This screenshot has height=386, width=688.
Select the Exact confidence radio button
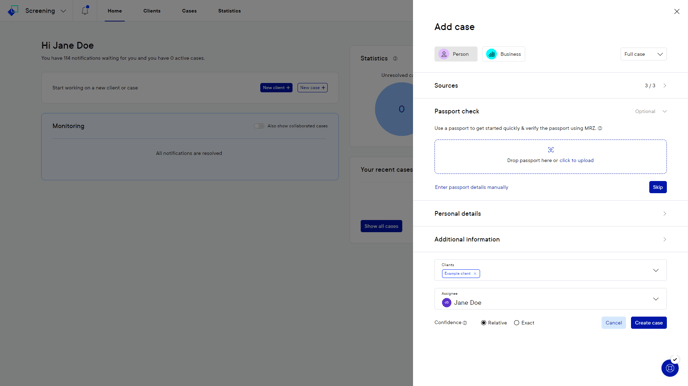pos(516,323)
